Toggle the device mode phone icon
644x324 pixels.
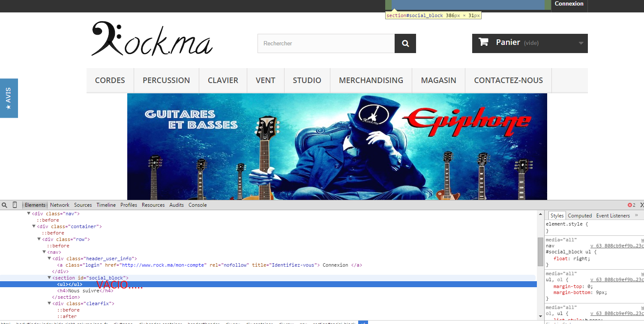[x=15, y=205]
